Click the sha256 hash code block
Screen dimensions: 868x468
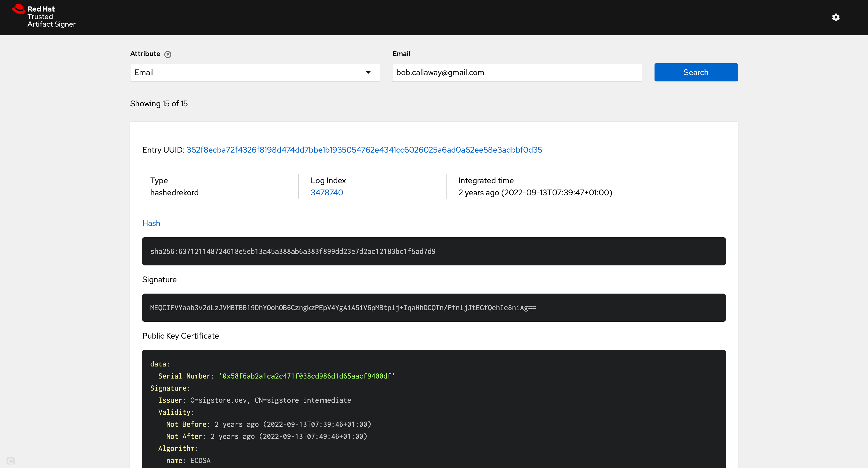pyautogui.click(x=433, y=251)
